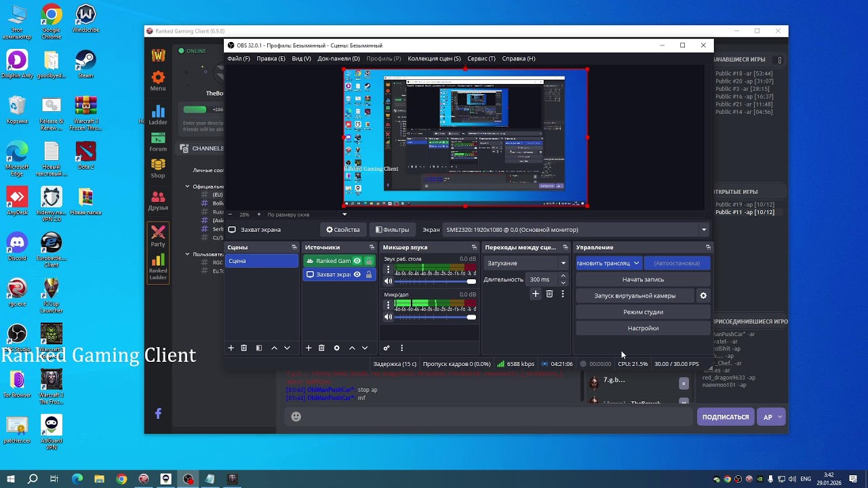Mute the Микр/доп audio channel
This screenshot has width=868, height=488.
point(389,317)
